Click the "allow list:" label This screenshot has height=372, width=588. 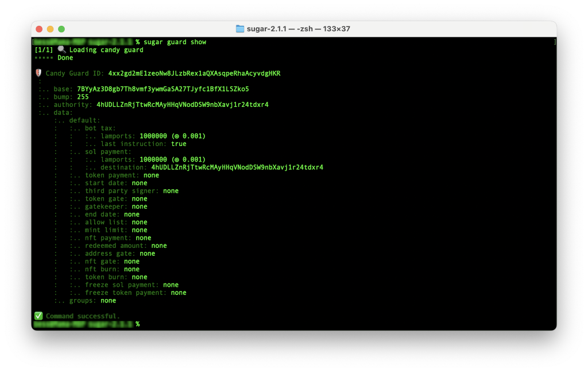(x=106, y=223)
